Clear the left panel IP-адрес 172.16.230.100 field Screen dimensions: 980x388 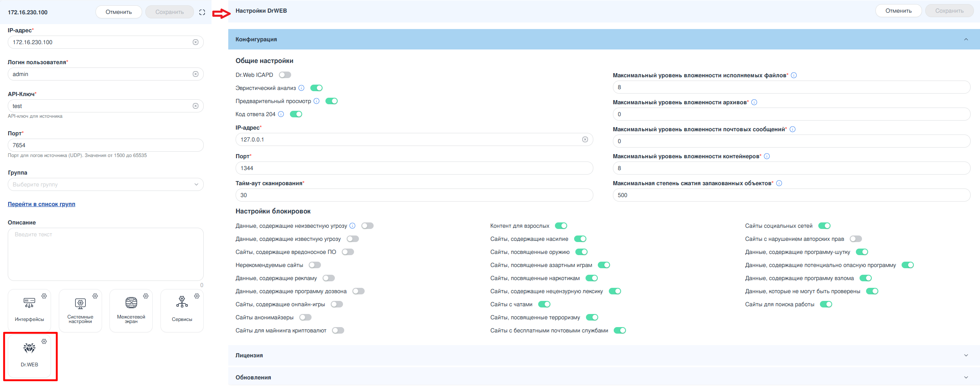tap(196, 42)
